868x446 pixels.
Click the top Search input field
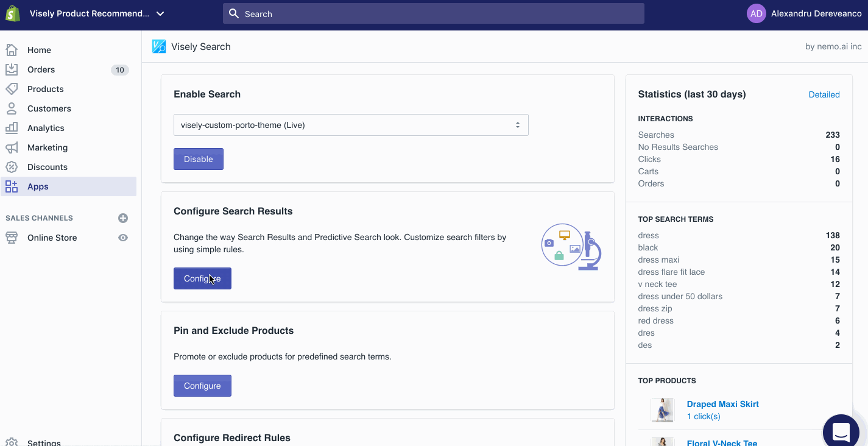click(433, 13)
